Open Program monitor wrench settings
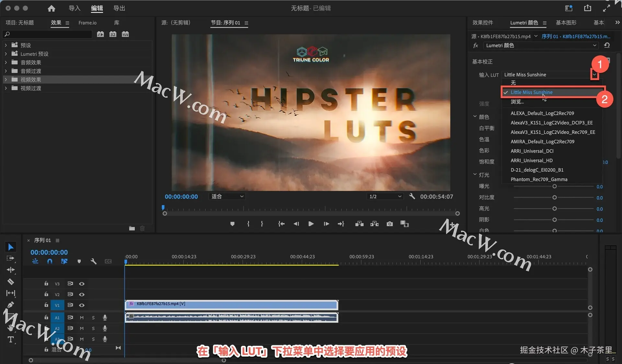The height and width of the screenshot is (364, 622). [412, 196]
